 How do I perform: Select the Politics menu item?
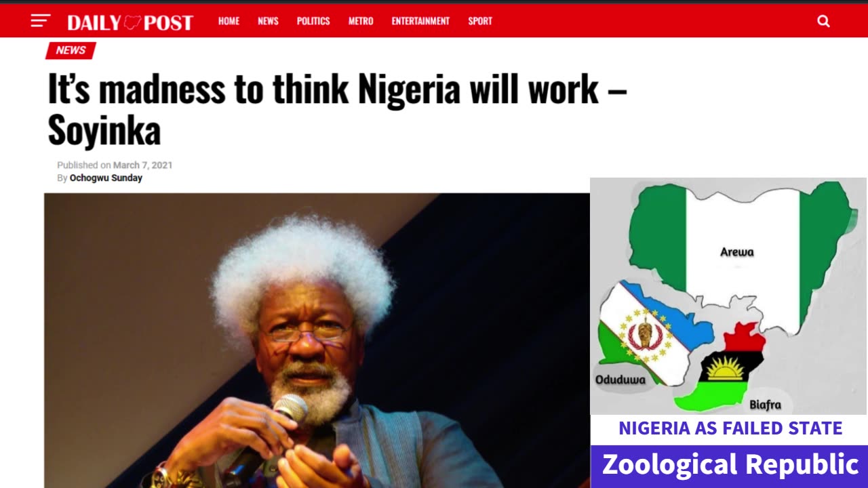(313, 21)
